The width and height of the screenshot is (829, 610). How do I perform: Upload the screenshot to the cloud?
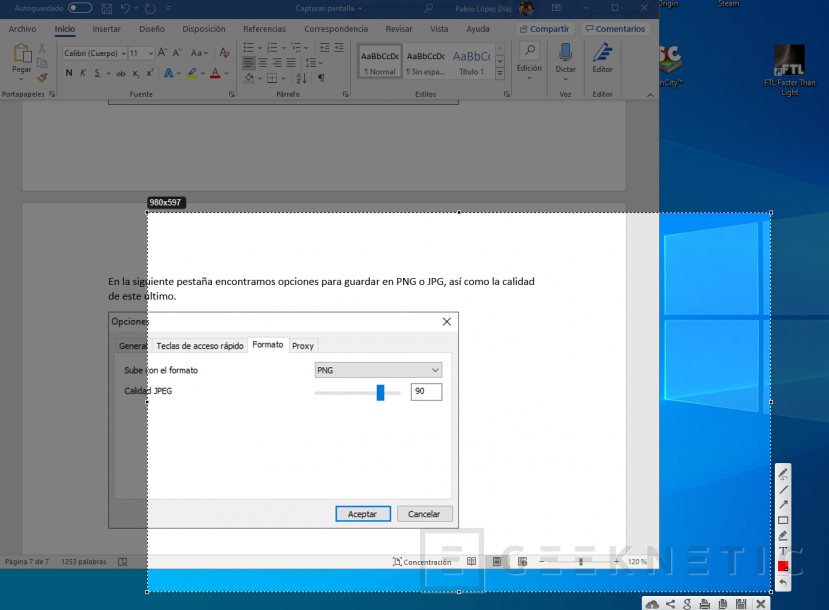[x=653, y=604]
